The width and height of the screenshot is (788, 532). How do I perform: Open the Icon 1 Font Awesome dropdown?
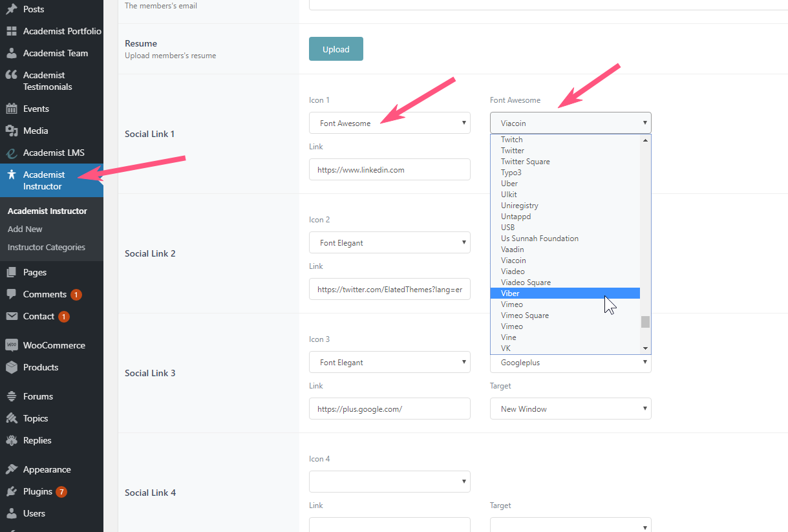point(390,123)
